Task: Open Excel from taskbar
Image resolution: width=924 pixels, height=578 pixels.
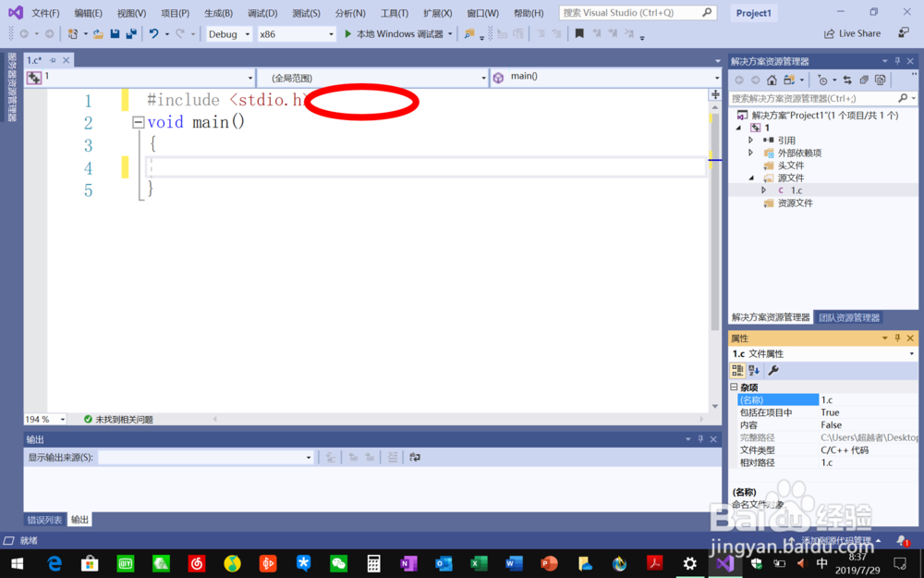Action: [479, 564]
